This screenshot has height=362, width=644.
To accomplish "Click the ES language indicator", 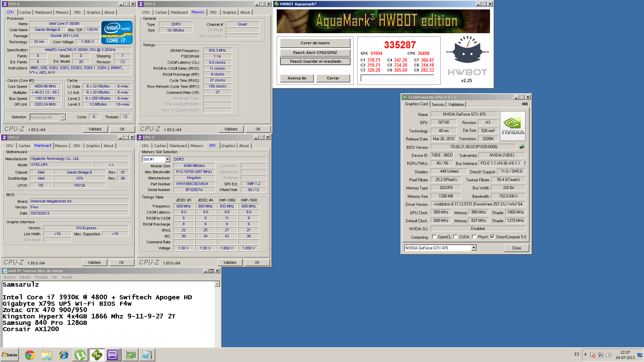I will (577, 354).
